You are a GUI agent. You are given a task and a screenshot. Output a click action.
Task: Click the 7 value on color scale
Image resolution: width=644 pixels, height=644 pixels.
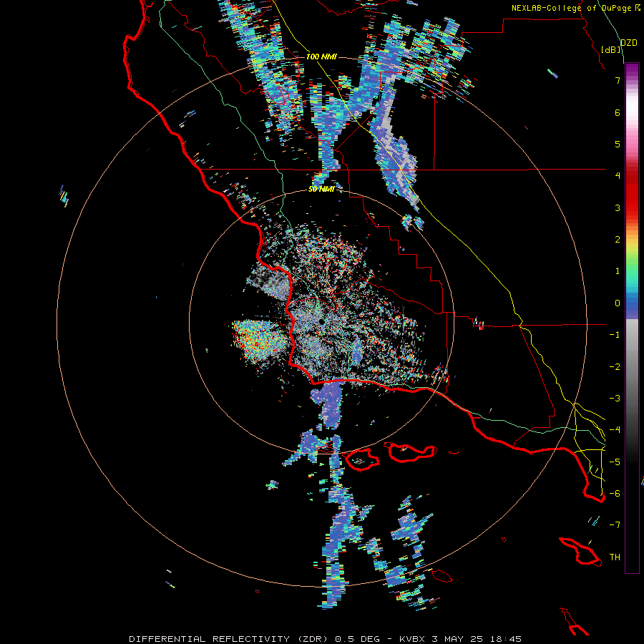coord(618,80)
